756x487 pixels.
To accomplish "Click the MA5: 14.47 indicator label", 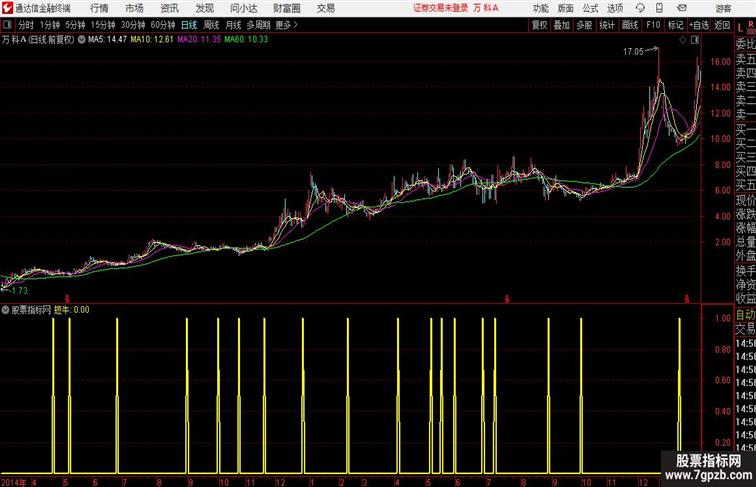I will [x=107, y=40].
